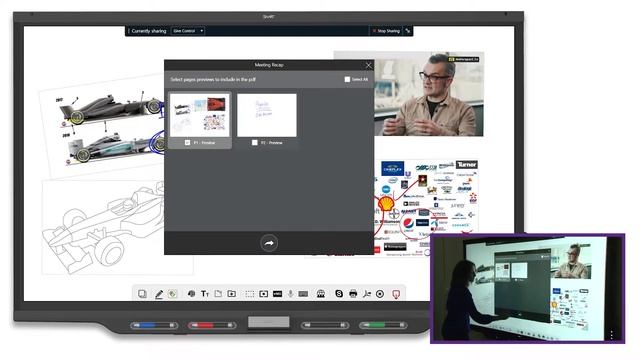Add a new page using the page icon
The height and width of the screenshot is (360, 640).
click(x=218, y=293)
